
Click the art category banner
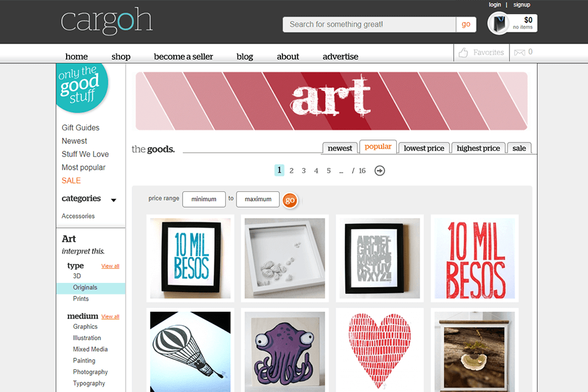331,101
